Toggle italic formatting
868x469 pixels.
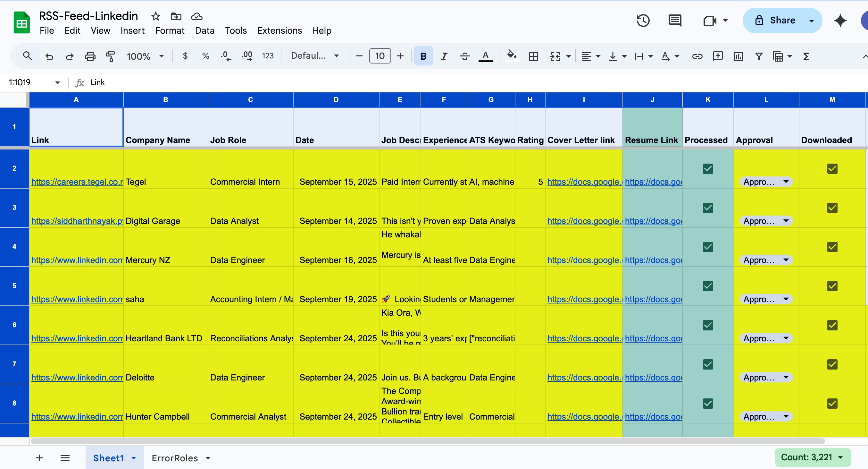[x=444, y=56]
